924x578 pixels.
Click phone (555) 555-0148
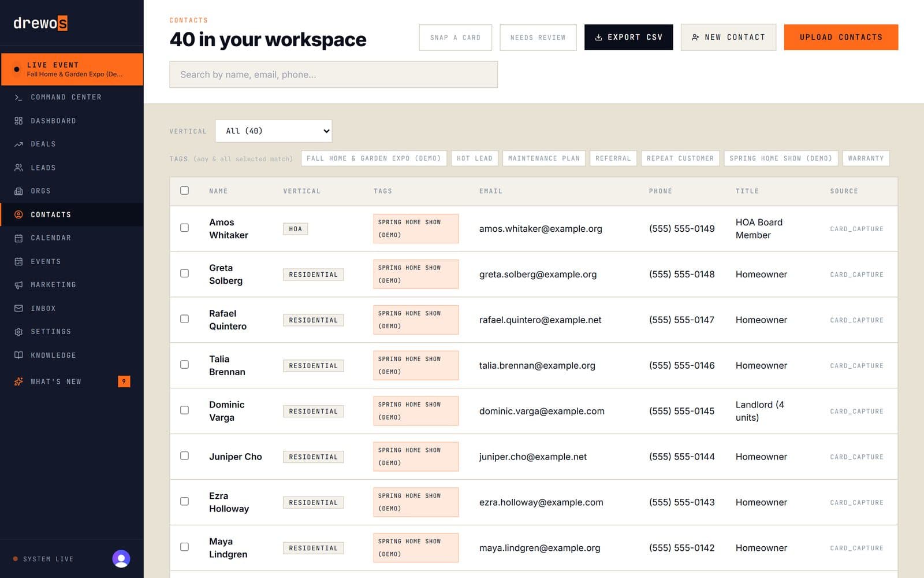point(681,275)
